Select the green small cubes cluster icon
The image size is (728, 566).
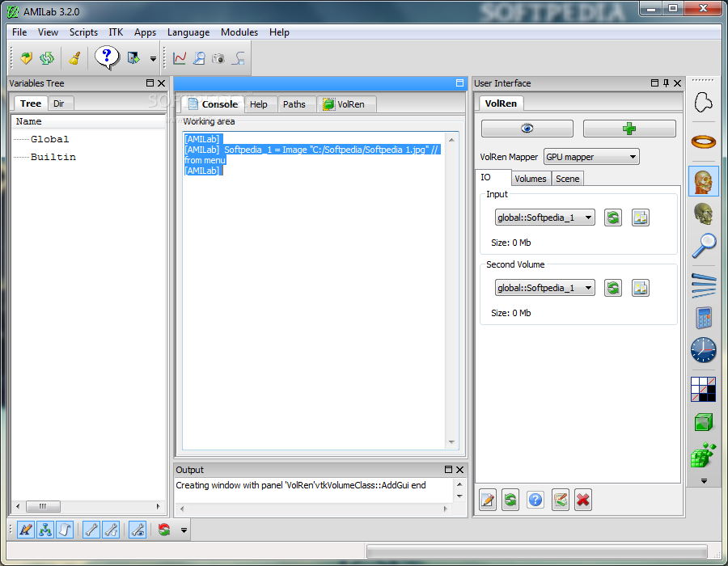click(x=704, y=455)
